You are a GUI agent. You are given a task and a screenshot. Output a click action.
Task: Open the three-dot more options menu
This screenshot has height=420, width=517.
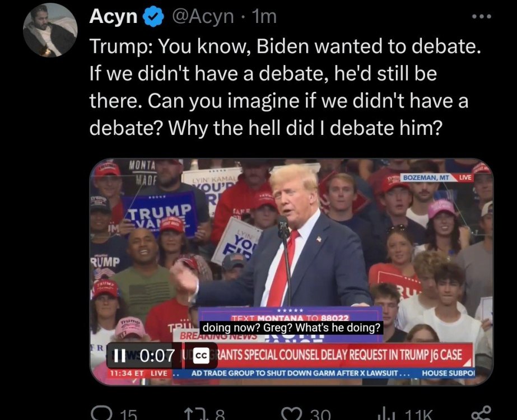[x=482, y=16]
